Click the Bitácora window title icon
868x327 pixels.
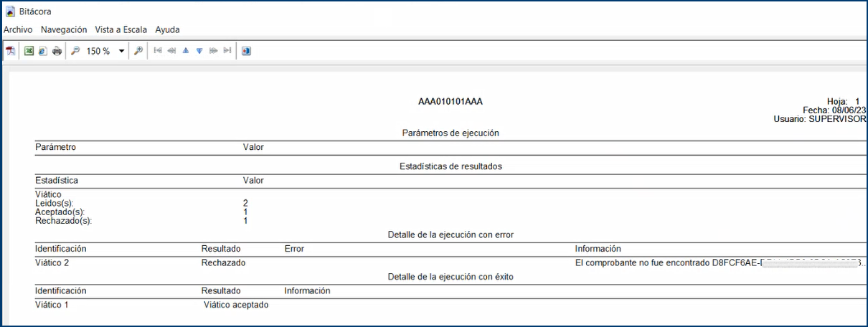tap(11, 11)
